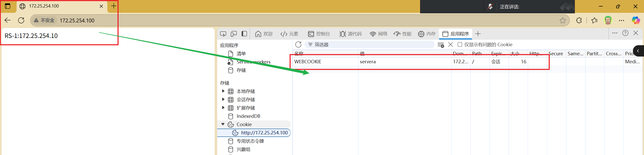Switch to the 元素 tab

pyautogui.click(x=289, y=34)
